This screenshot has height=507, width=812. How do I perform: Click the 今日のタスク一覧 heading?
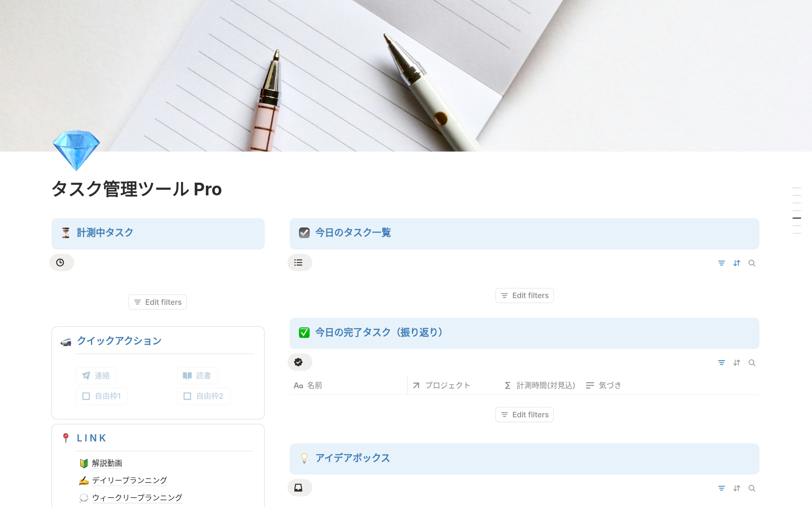(x=353, y=233)
